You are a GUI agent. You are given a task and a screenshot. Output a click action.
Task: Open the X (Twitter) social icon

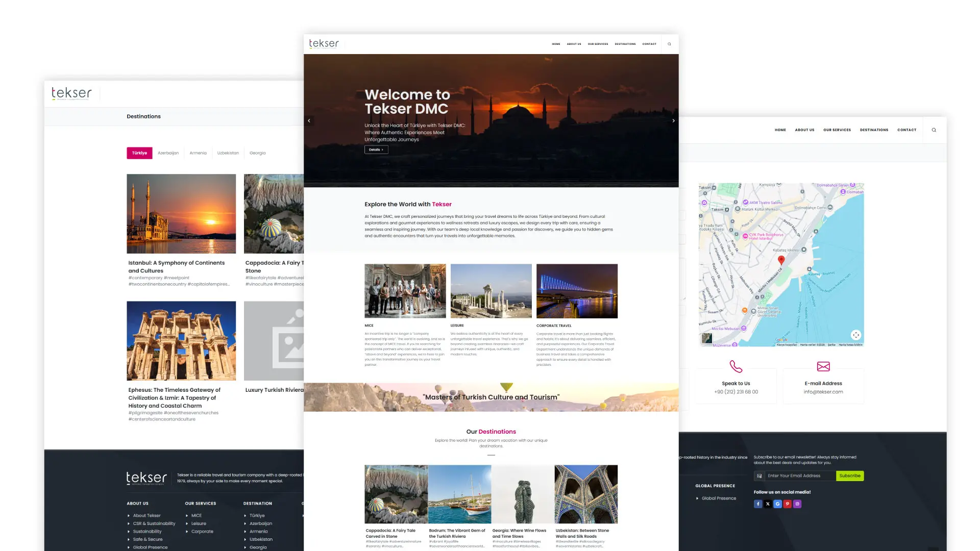[768, 504]
